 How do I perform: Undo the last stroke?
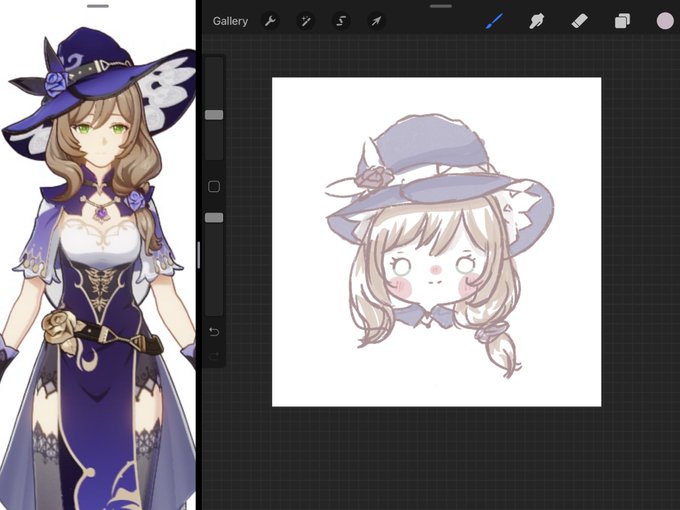tap(214, 332)
